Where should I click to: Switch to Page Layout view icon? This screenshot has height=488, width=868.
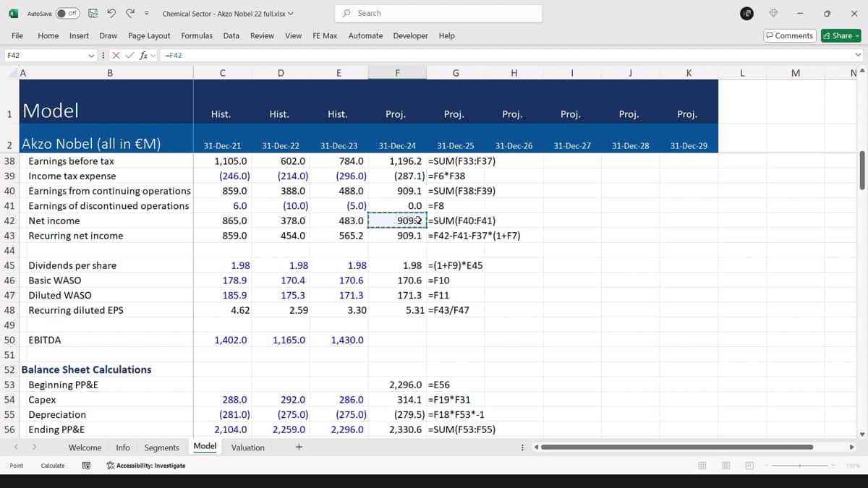tap(726, 466)
